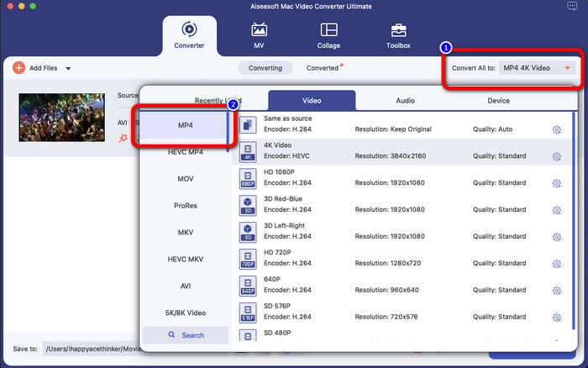Screen dimensions: 588x368
Task: Open settings gear for 3D Left-Right preset
Action: (x=556, y=237)
